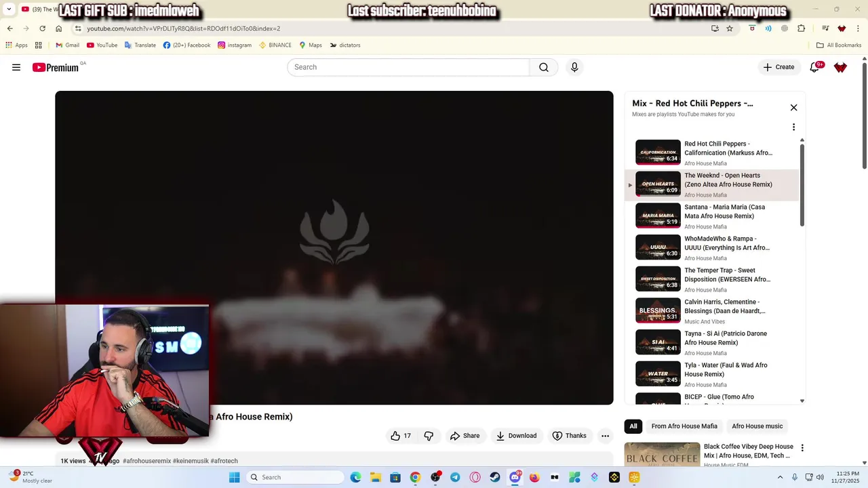Click the #afrohouseremix hashtag
This screenshot has width=868, height=488.
(146, 461)
